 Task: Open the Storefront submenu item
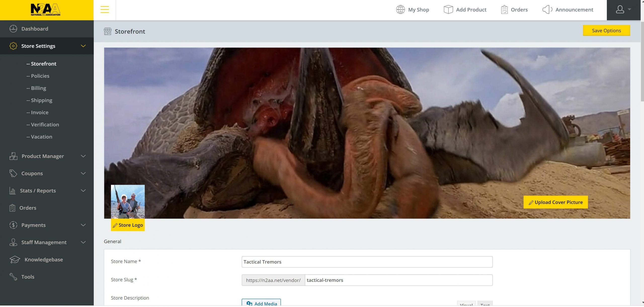tap(41, 64)
